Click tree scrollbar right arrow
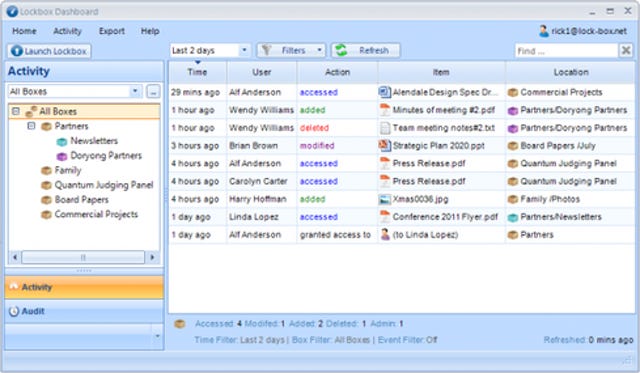This screenshot has height=373, width=640. tap(152, 257)
